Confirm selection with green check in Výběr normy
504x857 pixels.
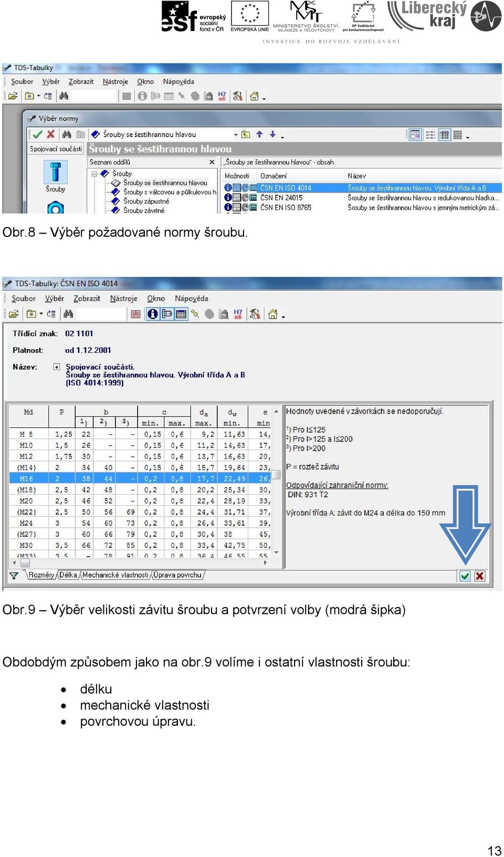pyautogui.click(x=37, y=134)
